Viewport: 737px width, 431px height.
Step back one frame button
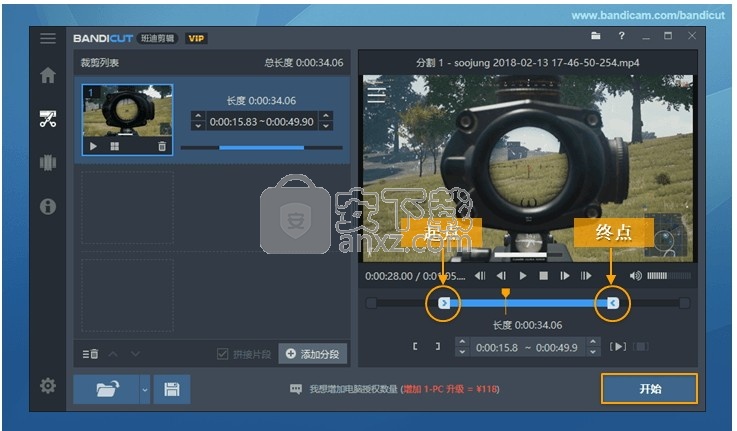(x=501, y=276)
